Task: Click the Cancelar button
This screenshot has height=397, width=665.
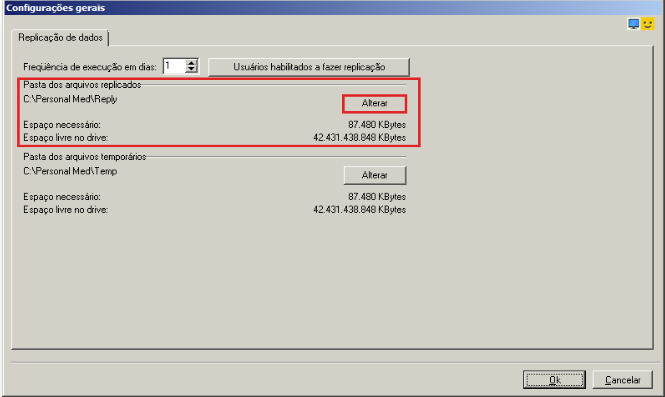Action: (622, 380)
